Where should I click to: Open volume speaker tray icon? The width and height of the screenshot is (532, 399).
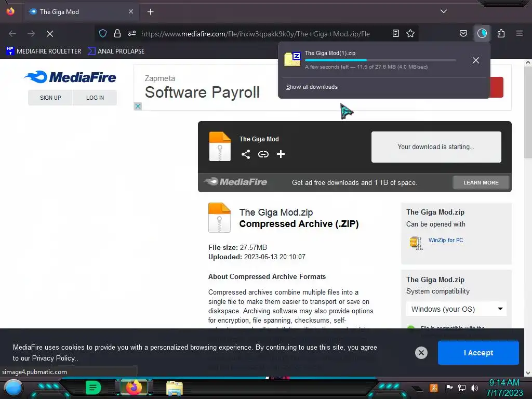[474, 388]
